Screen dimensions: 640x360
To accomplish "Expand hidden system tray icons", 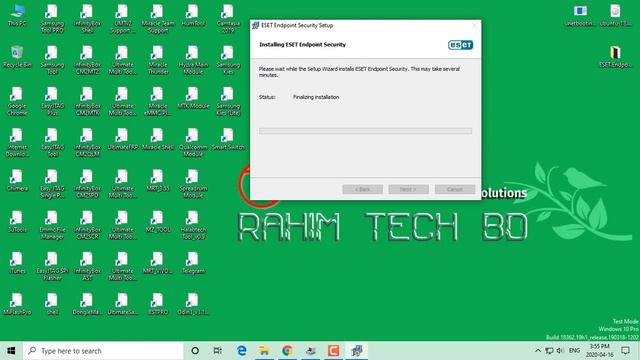I will coord(538,351).
